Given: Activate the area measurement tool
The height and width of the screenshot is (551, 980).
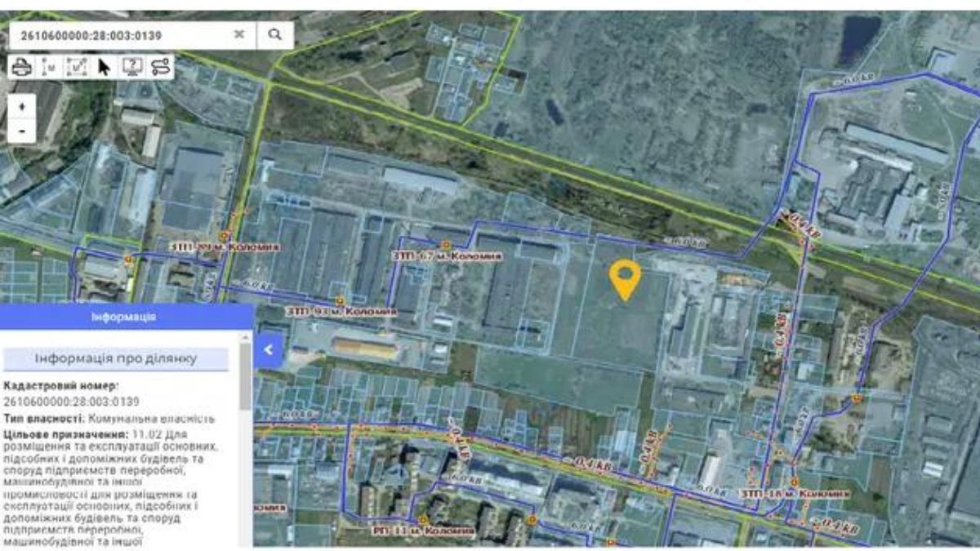Looking at the screenshot, I should [77, 67].
